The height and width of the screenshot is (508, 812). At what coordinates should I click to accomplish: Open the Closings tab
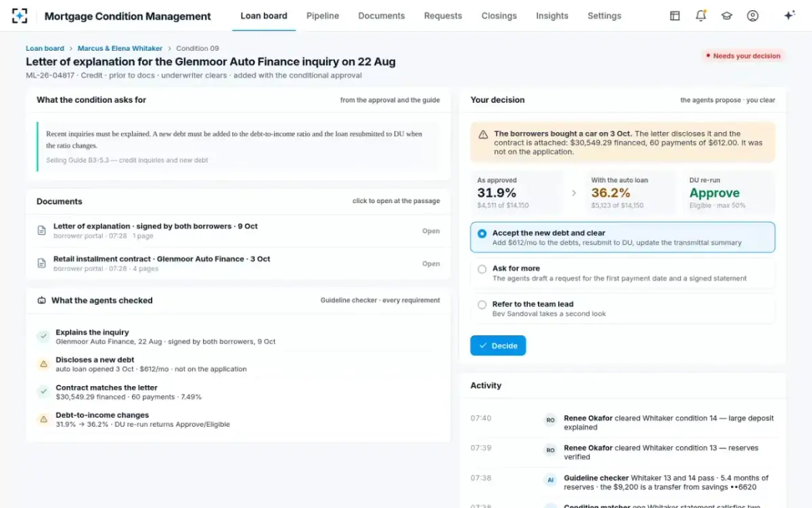tap(499, 16)
